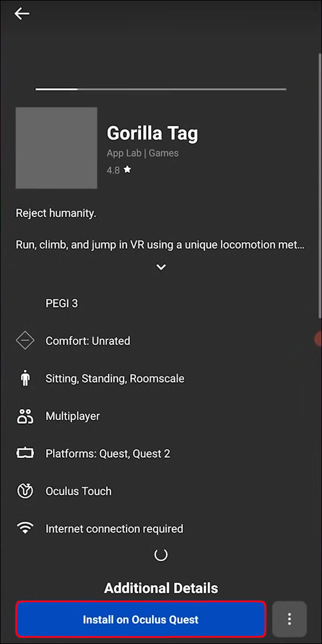Viewport: 322px width, 644px height.
Task: Click the Multiplayer people icon
Action: click(x=25, y=416)
